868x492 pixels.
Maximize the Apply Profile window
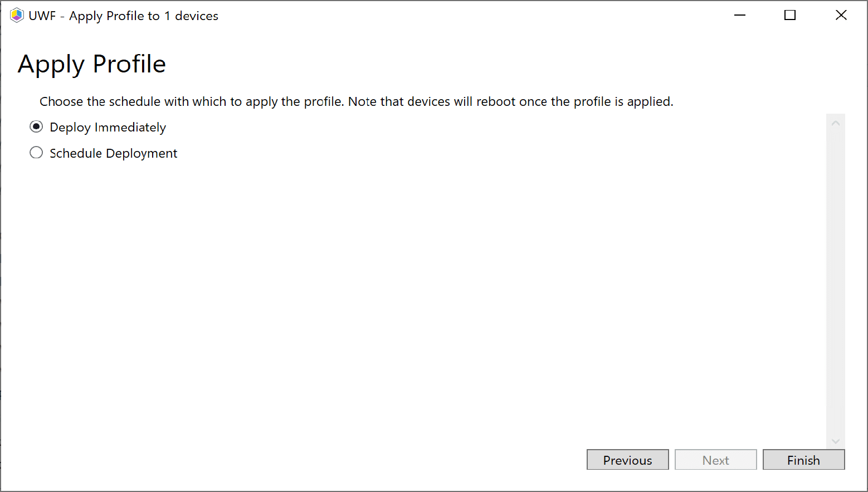[x=789, y=15]
